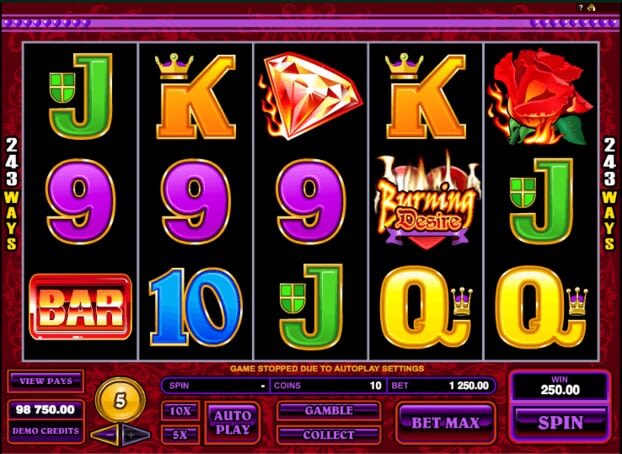Click the Demo Credits balance display
622x454 pixels.
[46, 421]
